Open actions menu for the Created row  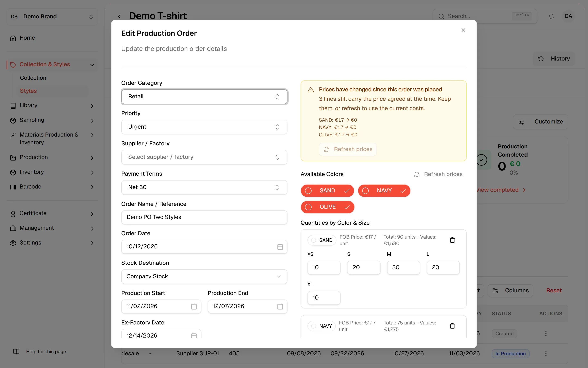pyautogui.click(x=546, y=333)
